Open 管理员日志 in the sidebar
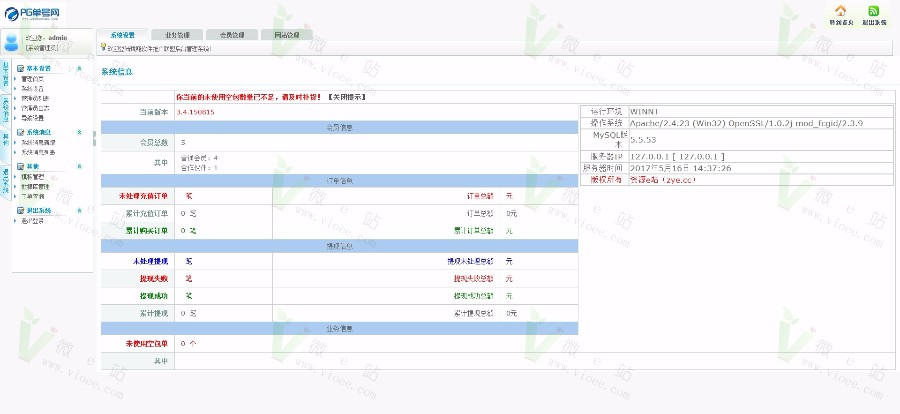The image size is (900, 414). (35, 108)
